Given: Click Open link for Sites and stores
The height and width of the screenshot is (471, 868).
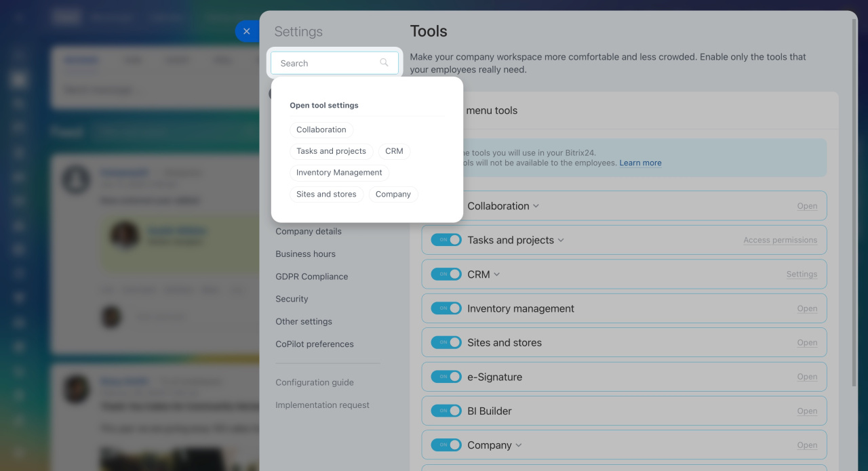Looking at the screenshot, I should pos(807,343).
